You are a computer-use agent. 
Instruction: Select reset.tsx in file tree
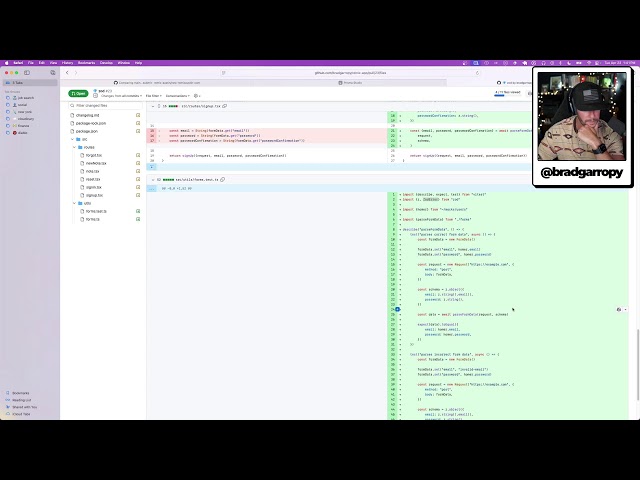point(93,179)
